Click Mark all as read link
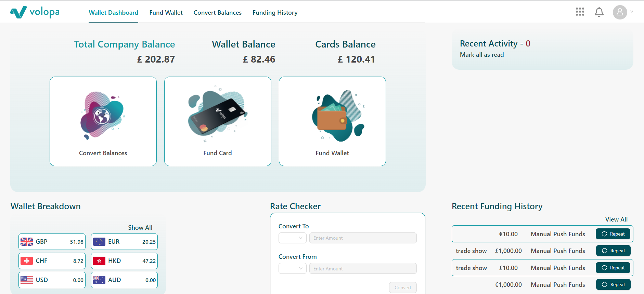 482,55
